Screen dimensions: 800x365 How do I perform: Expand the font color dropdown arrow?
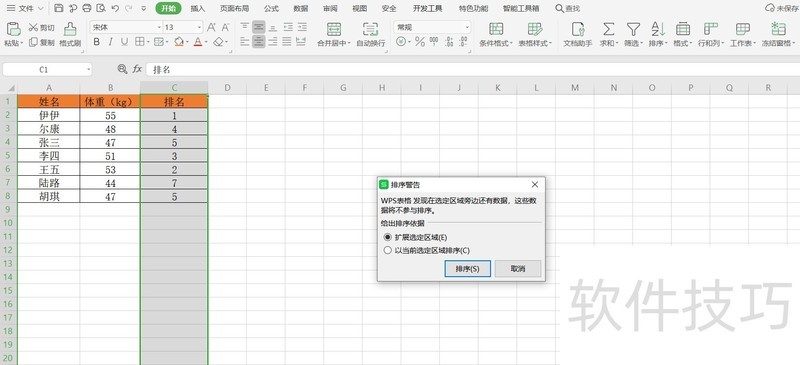[x=206, y=42]
